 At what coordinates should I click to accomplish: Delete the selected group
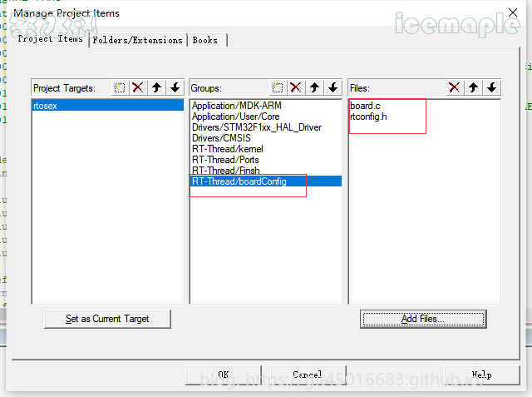coord(296,88)
